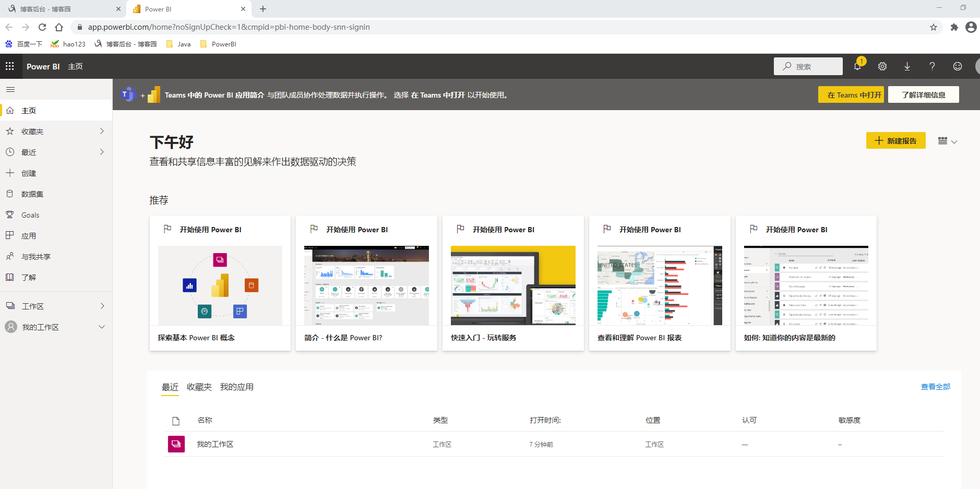This screenshot has height=489, width=980.
Task: Open the PowerBI bookmarks folder
Action: (x=218, y=44)
